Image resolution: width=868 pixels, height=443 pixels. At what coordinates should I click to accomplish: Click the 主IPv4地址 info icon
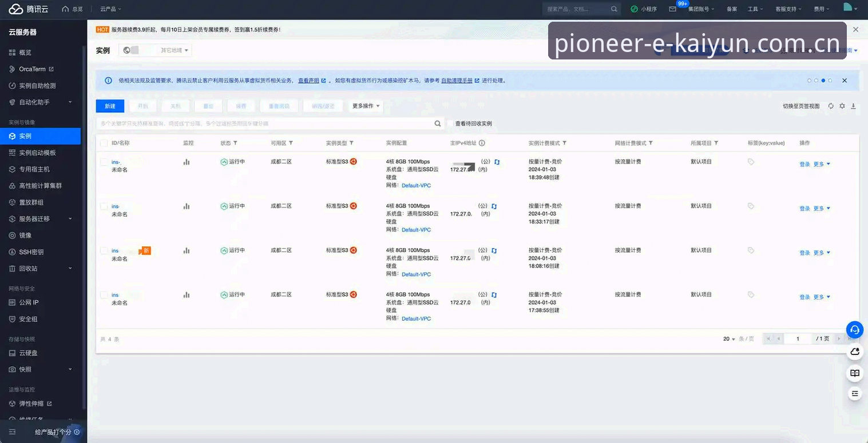coord(482,143)
